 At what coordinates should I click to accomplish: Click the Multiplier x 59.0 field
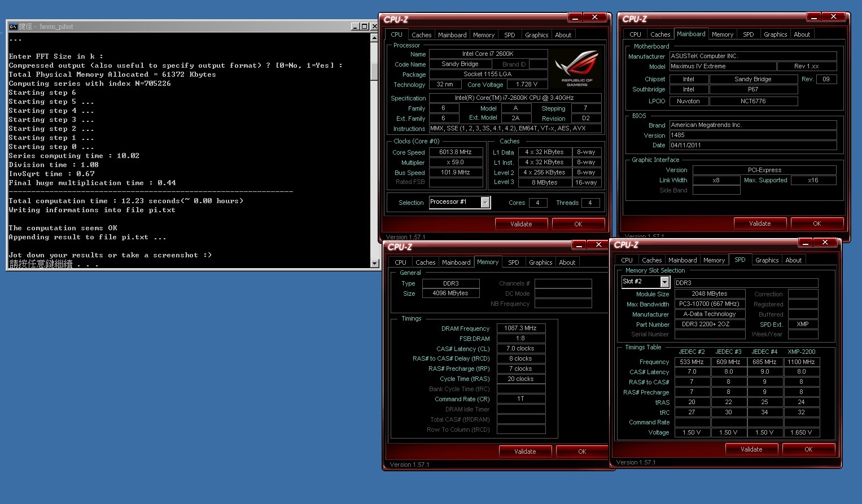point(456,163)
